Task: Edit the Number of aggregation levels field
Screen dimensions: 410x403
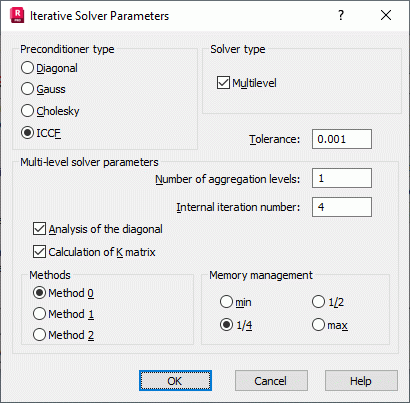Action: (342, 178)
